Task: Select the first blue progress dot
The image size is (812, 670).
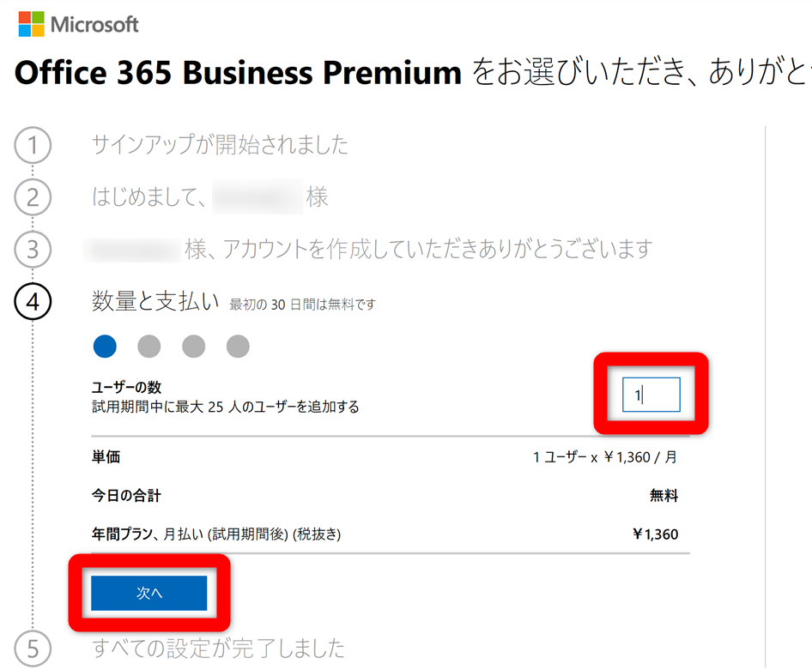Action: 104,347
